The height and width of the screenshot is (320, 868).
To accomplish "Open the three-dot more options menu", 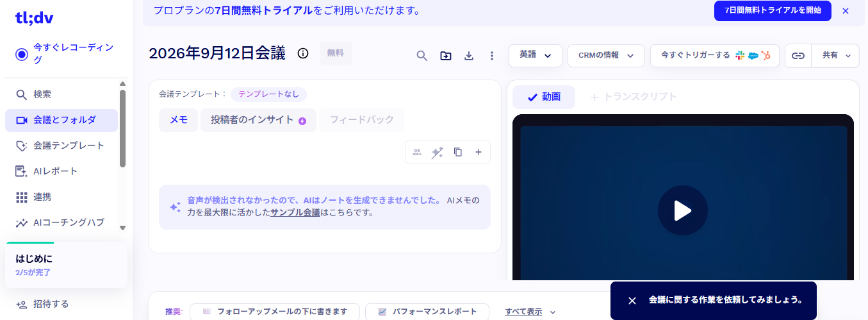I will (x=492, y=56).
